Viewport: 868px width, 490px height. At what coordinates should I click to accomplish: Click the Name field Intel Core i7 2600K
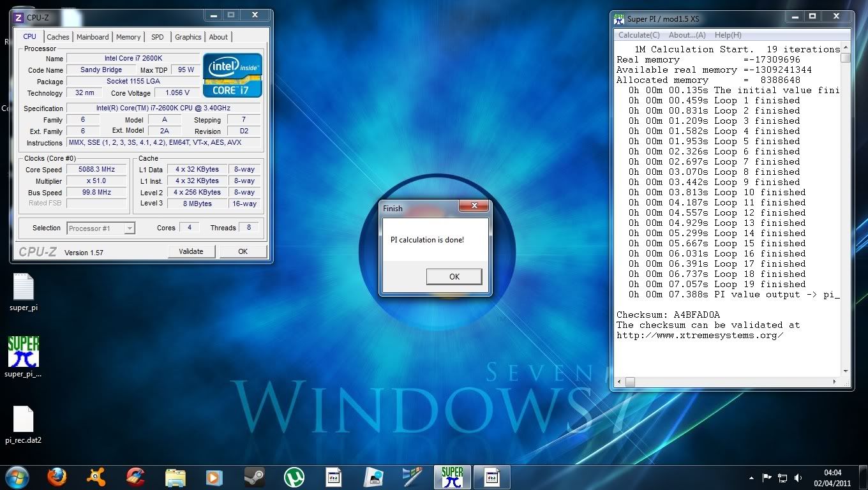[x=133, y=59]
